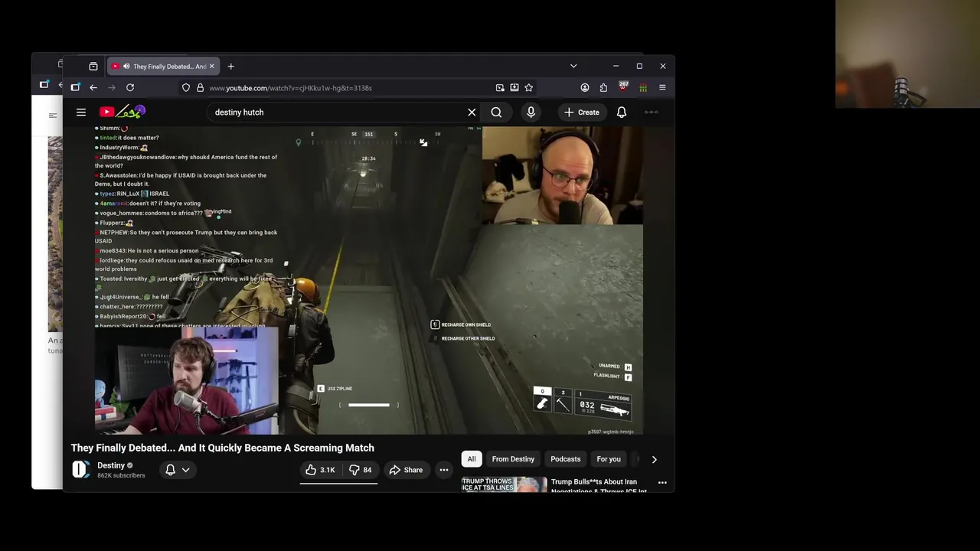The height and width of the screenshot is (551, 980).
Task: Go to YouTube home via logo
Action: (122, 112)
